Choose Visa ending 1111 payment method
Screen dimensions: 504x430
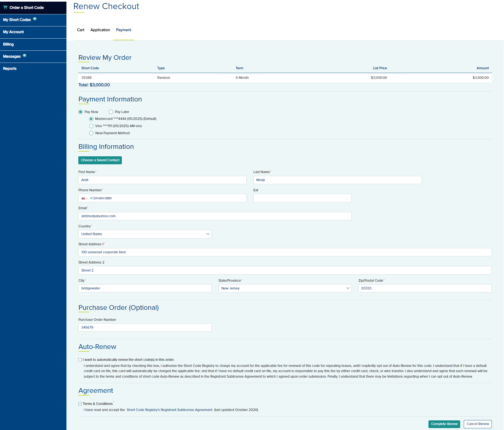(91, 126)
